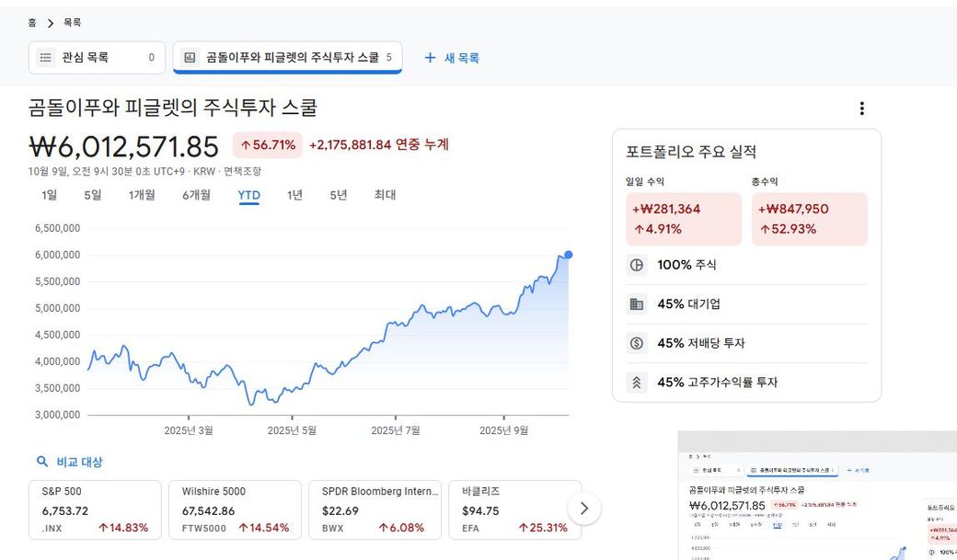Image resolution: width=957 pixels, height=560 pixels.
Task: Open the 관심 목록 tab
Action: [x=97, y=58]
